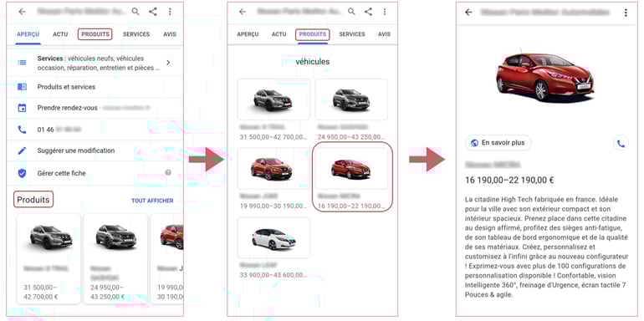Viewport: 644px width, 321px height.
Task: Open PRODUITS tab in first screen
Action: [95, 34]
